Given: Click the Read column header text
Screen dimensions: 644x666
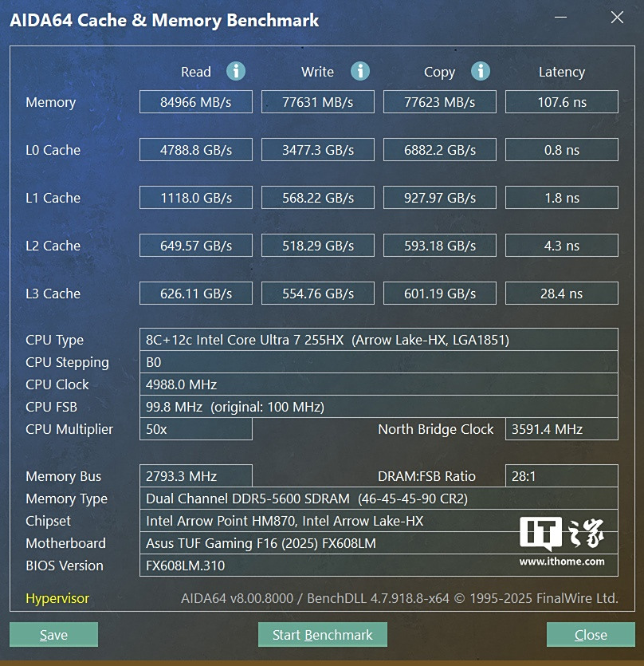Looking at the screenshot, I should pyautogui.click(x=196, y=72).
